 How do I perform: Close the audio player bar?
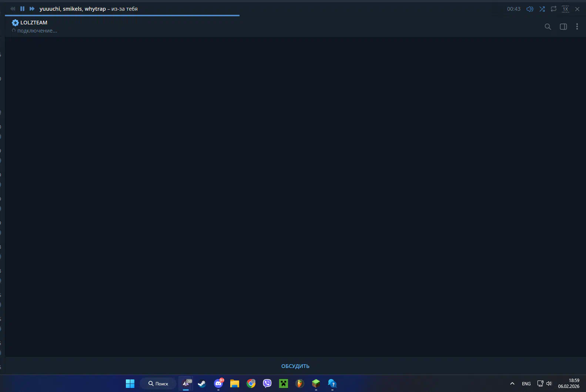coord(577,9)
